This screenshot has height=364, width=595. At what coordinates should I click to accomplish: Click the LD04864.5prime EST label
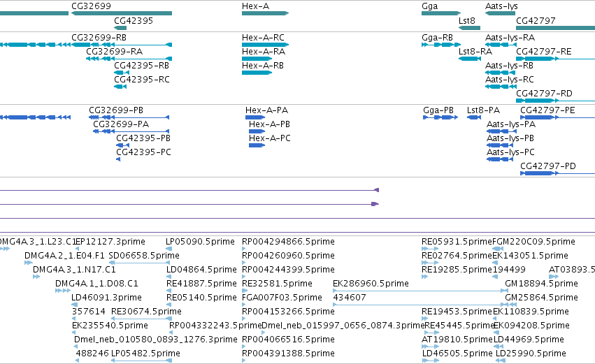pos(201,270)
